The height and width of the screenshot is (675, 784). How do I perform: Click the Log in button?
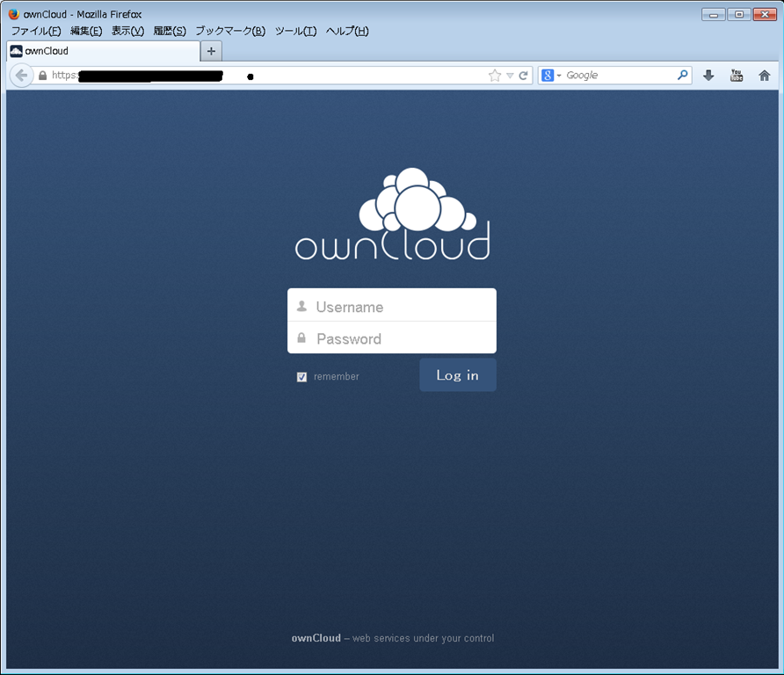coord(458,375)
